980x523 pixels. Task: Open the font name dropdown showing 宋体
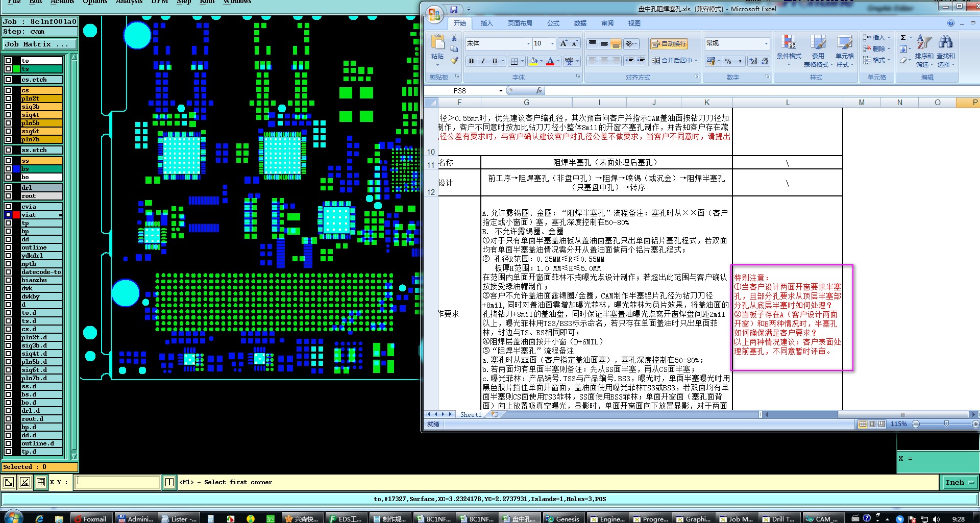528,43
